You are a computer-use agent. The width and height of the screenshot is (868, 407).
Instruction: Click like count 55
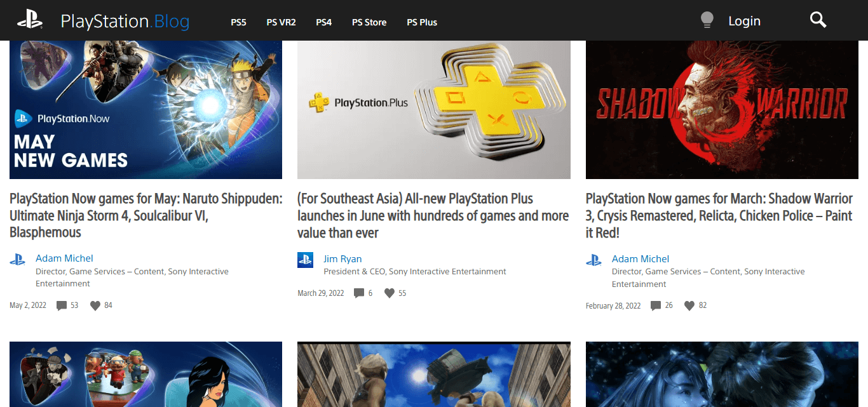pyautogui.click(x=402, y=293)
